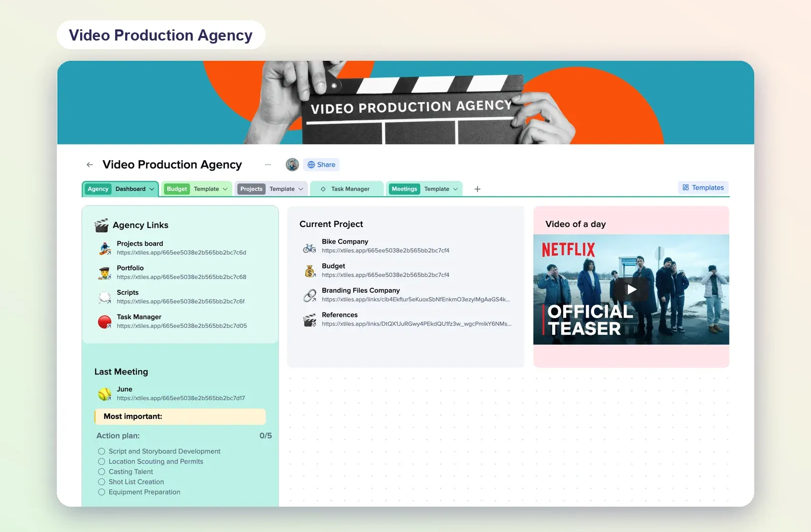Go back with the left arrow icon
The width and height of the screenshot is (811, 532).
tap(90, 165)
